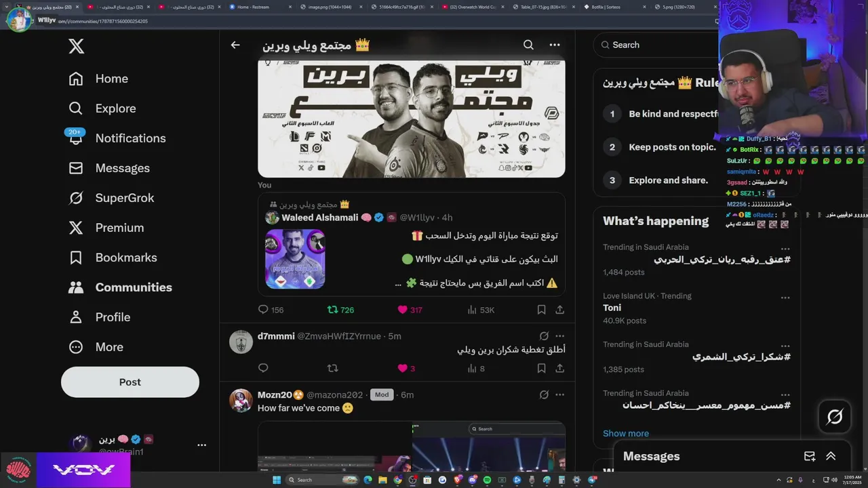Click the X logo in sidebar
This screenshot has height=488, width=868.
tap(76, 46)
